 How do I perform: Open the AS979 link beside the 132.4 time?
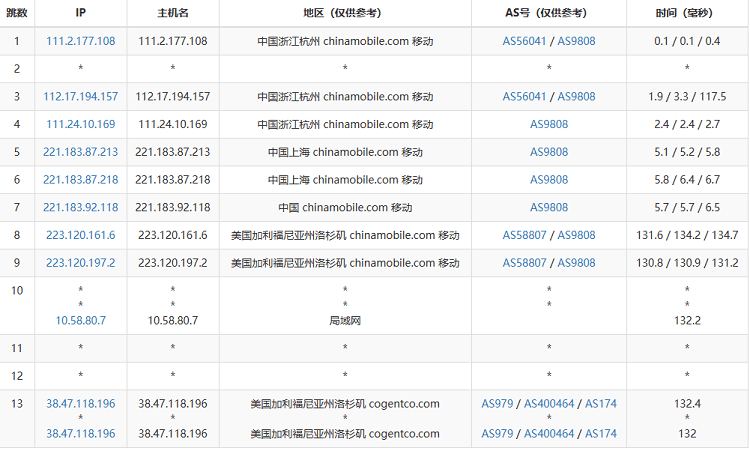(x=497, y=404)
